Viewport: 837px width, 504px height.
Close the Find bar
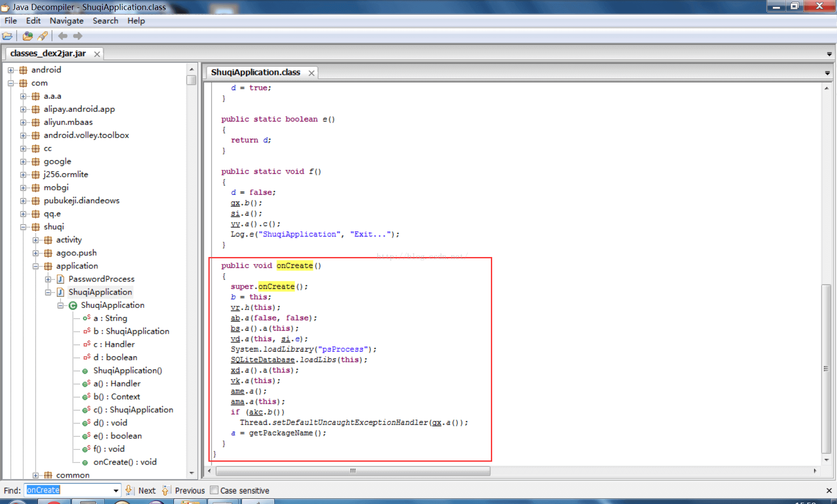click(x=829, y=490)
